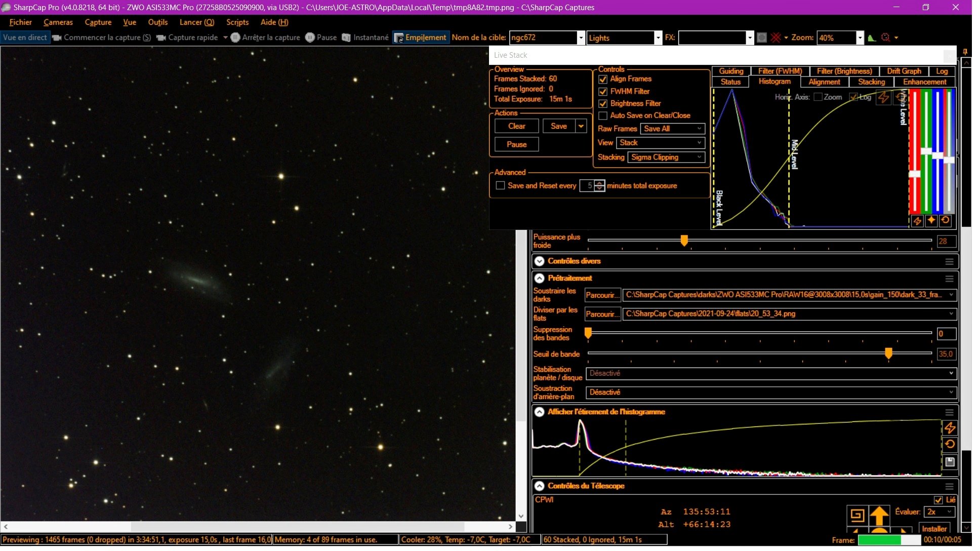980x551 pixels.
Task: Click the Pause button in Live Stack Actions
Action: [x=516, y=145]
